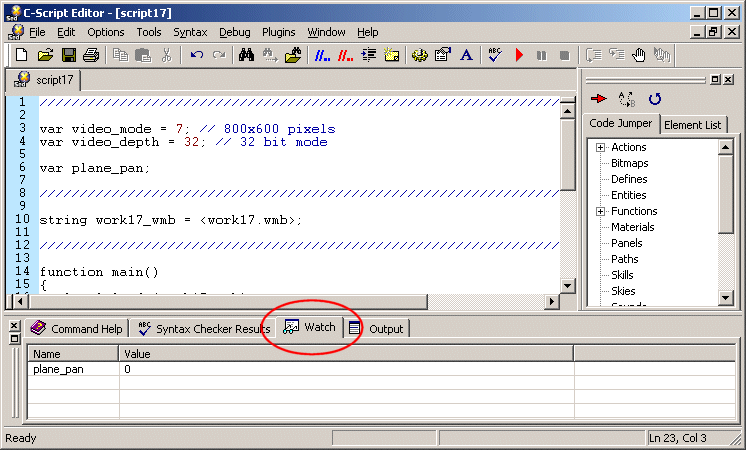Run the script with red play arrow
Viewport: 746px width, 450px height.
click(519, 55)
